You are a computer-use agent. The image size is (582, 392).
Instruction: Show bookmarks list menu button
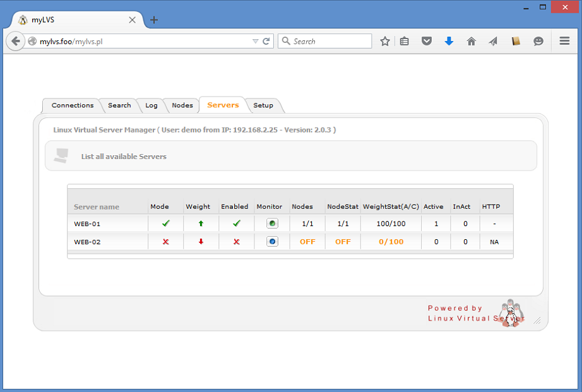coord(405,41)
